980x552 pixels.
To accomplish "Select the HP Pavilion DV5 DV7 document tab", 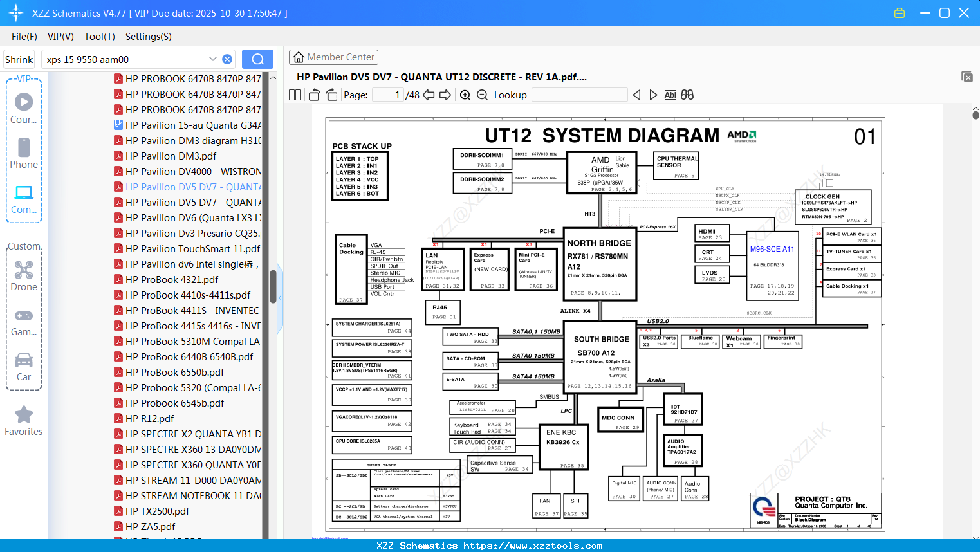I will [x=441, y=77].
